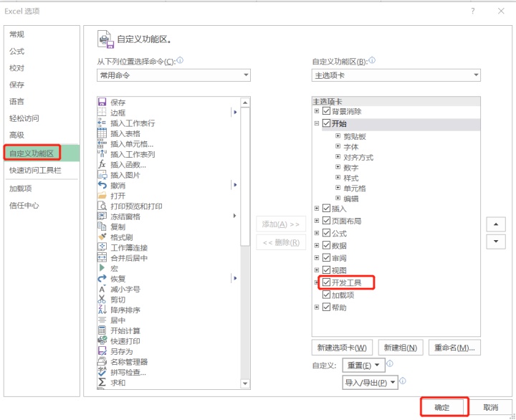Uncheck the 背景消除 checkbox

coord(326,111)
